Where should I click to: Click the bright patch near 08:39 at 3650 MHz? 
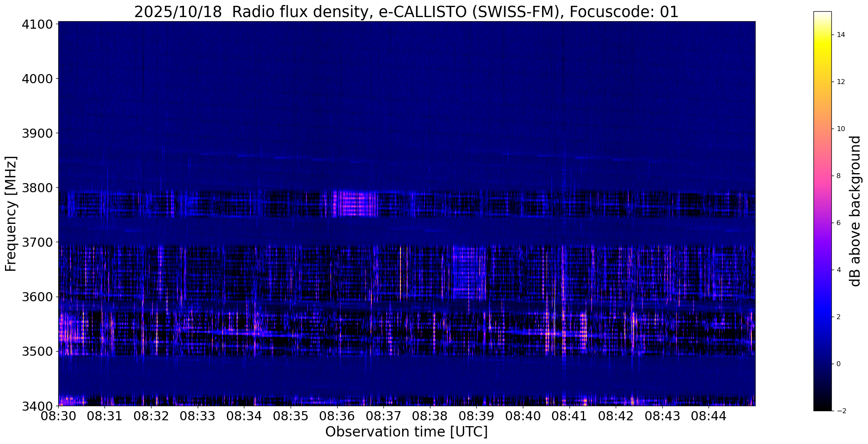pyautogui.click(x=469, y=273)
